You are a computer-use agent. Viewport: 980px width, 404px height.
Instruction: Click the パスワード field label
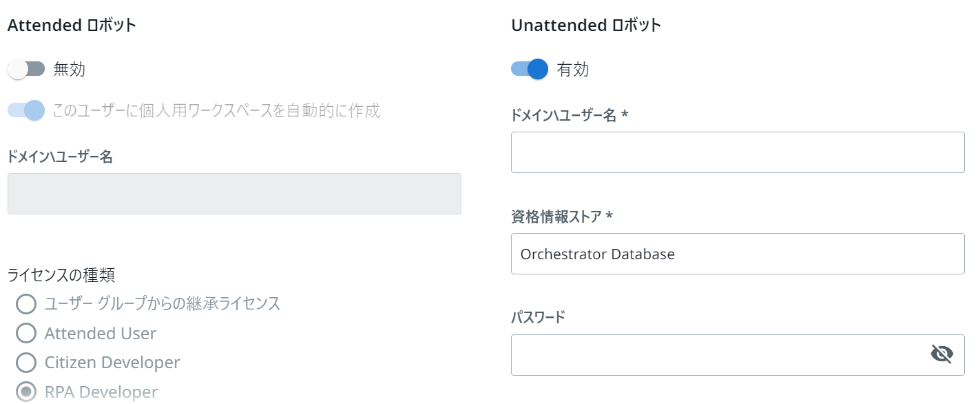click(x=538, y=317)
